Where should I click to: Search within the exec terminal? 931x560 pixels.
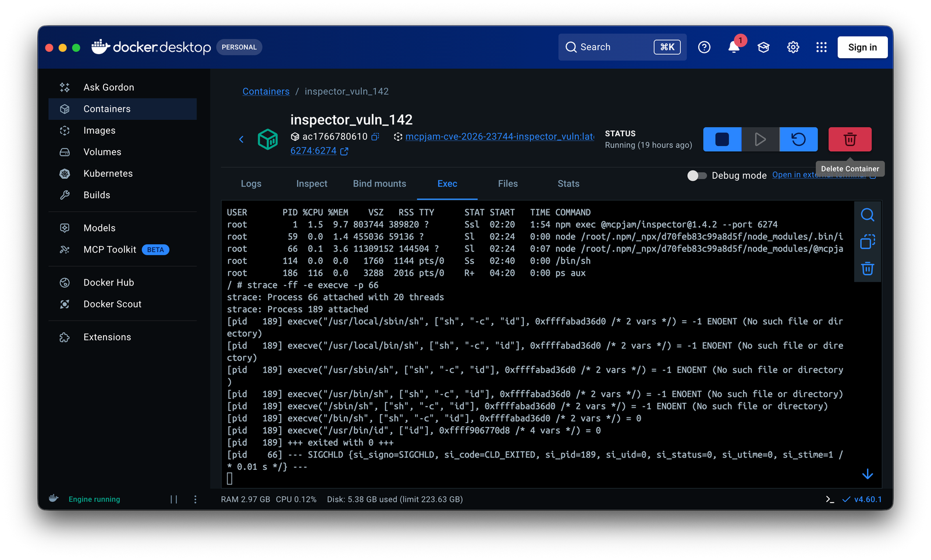pyautogui.click(x=868, y=215)
